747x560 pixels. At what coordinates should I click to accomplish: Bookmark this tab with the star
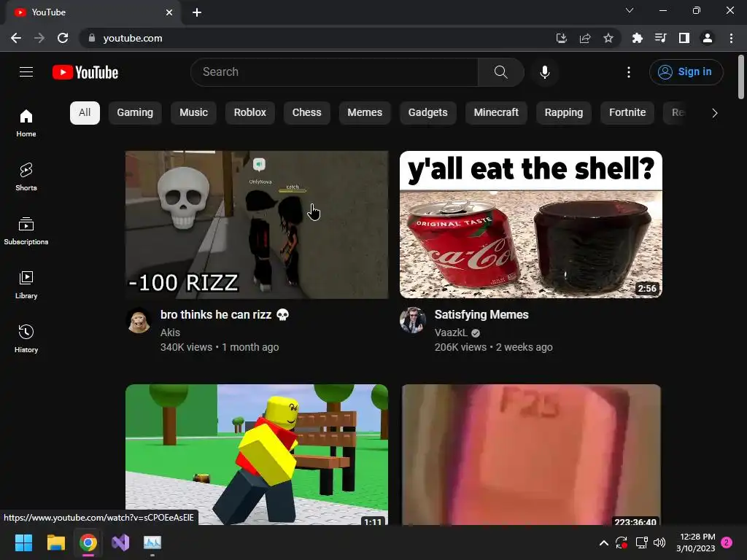[608, 38]
